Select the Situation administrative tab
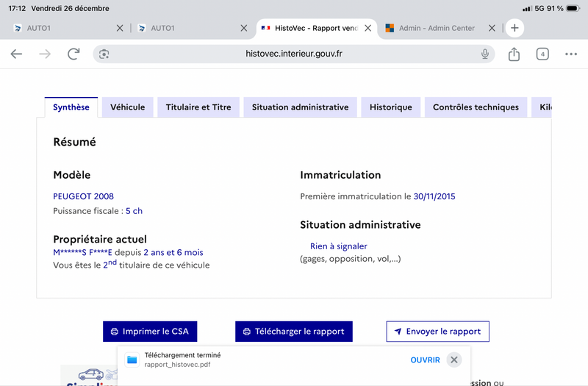The image size is (588, 386). 300,107
